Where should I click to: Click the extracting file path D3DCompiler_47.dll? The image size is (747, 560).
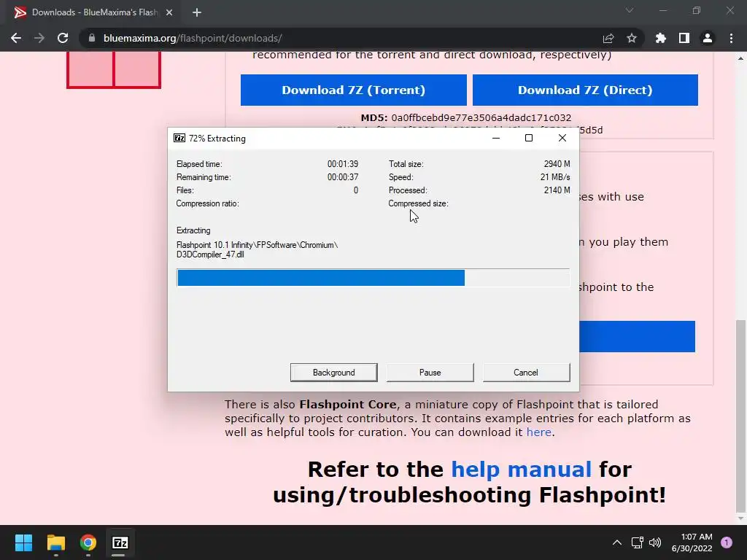[x=257, y=249]
